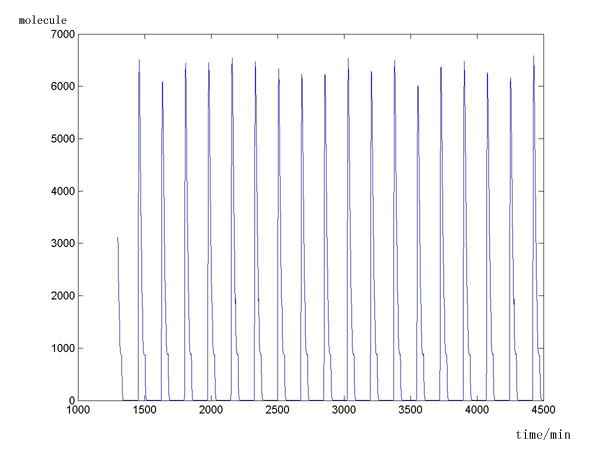
Task: Select the 0 tick label on y-axis
Action: (x=70, y=401)
